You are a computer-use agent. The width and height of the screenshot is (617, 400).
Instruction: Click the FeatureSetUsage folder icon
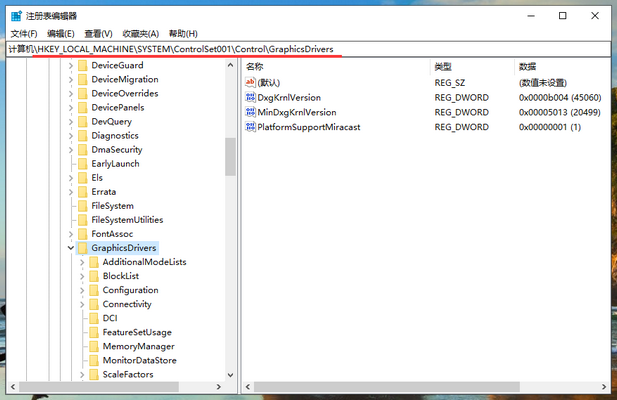pyautogui.click(x=94, y=332)
